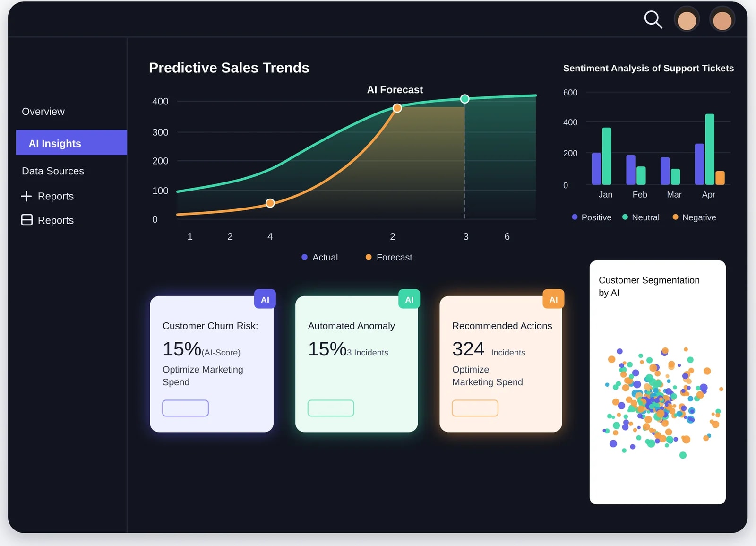Click the Customer Segmentation scatter plot

click(663, 402)
